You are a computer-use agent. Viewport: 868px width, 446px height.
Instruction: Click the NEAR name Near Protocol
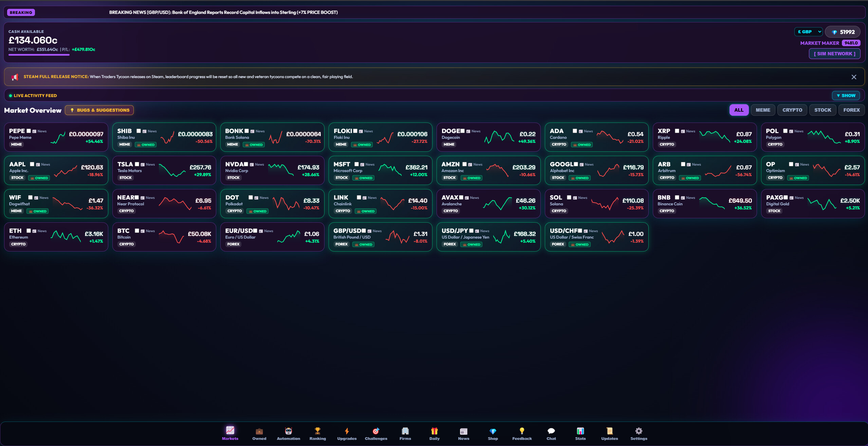[130, 204]
